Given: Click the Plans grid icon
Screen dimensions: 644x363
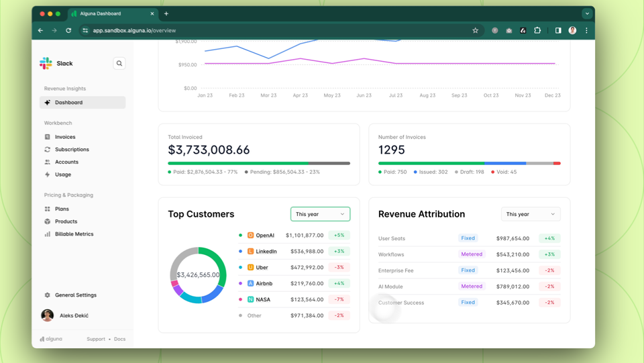Looking at the screenshot, I should click(x=47, y=209).
